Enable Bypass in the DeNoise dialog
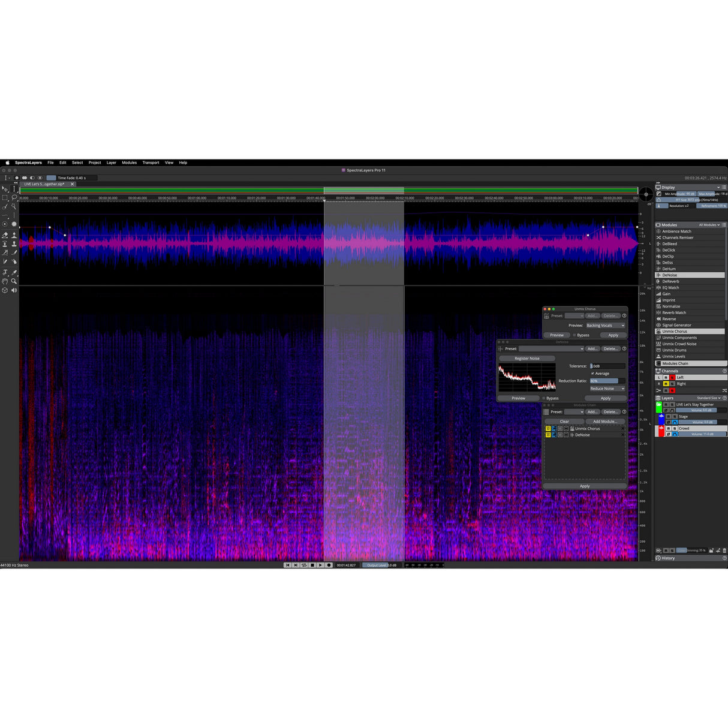The width and height of the screenshot is (728, 728). tap(543, 398)
